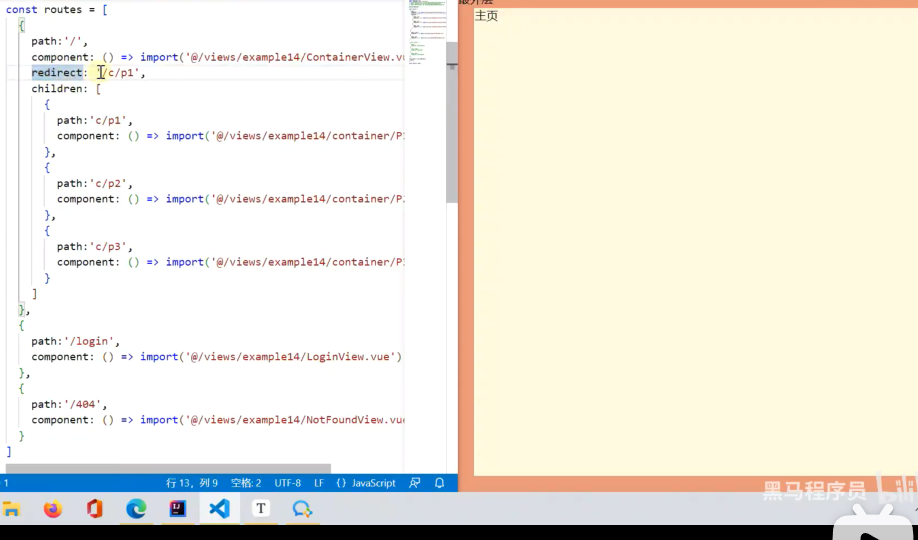Change language mode from JavaScript
918x540 pixels.
366,483
